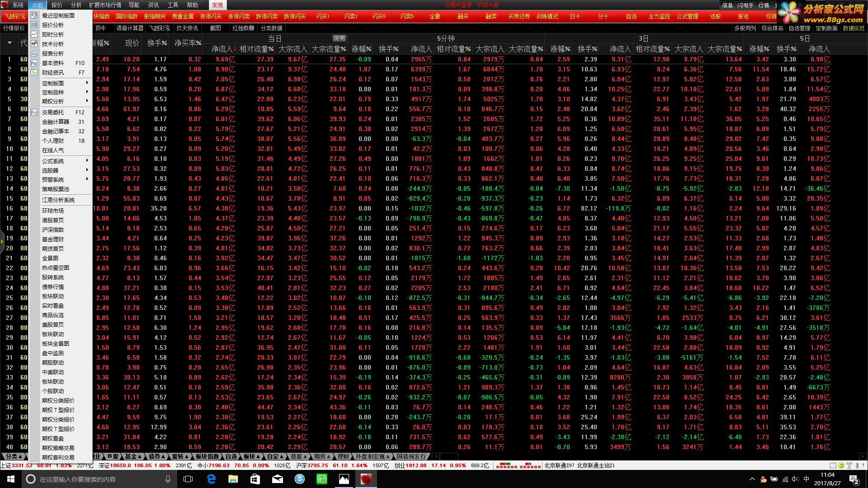Click the 公式管理 toolbar button
Viewport: 868px width, 488px height.
click(x=687, y=16)
